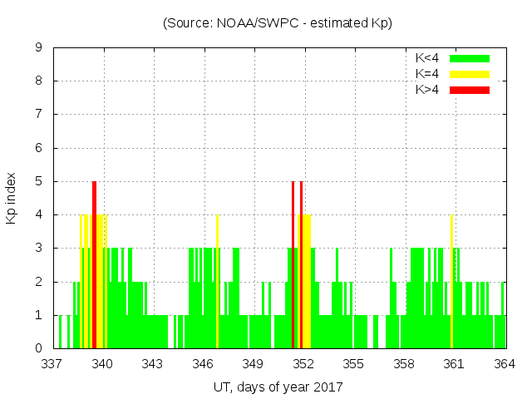
Task: Click the NOAA/SWPC source title text
Action: pyautogui.click(x=278, y=23)
